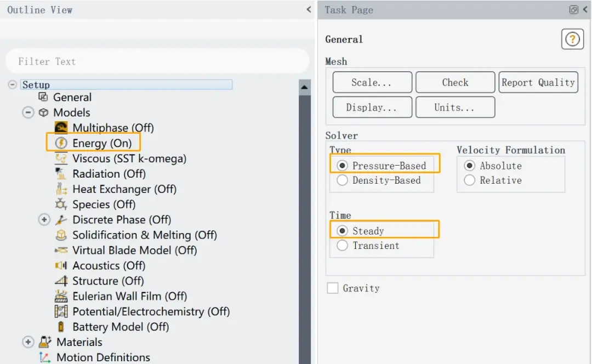Click the Heat Exchanger icon
592x364 pixels.
point(61,189)
